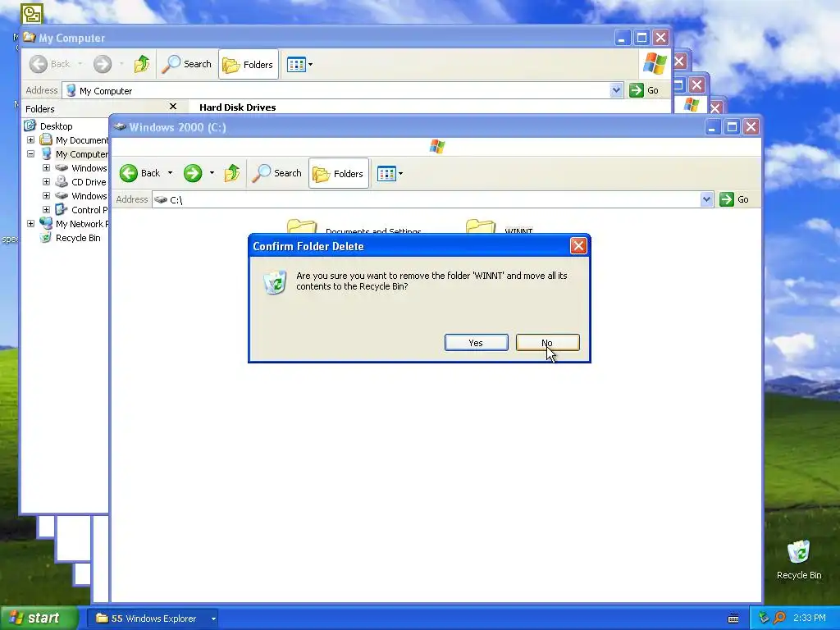Expand My Network Places tree node
840x630 pixels.
coord(30,223)
